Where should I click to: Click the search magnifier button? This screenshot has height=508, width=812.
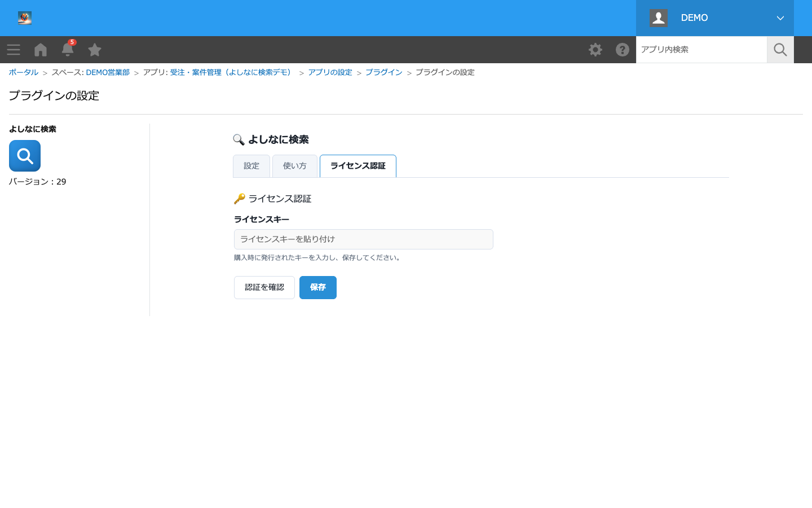[780, 50]
